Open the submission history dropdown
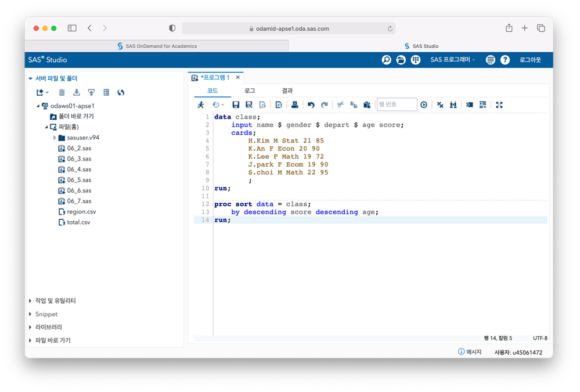Screen dimensions: 580x392 click(218, 105)
